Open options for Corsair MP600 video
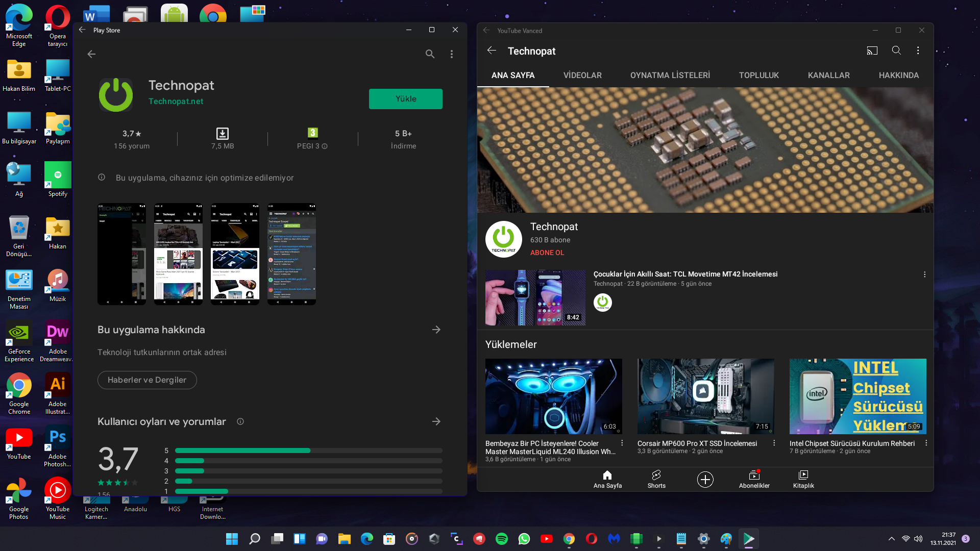Screen dimensions: 980x551 click(774, 443)
